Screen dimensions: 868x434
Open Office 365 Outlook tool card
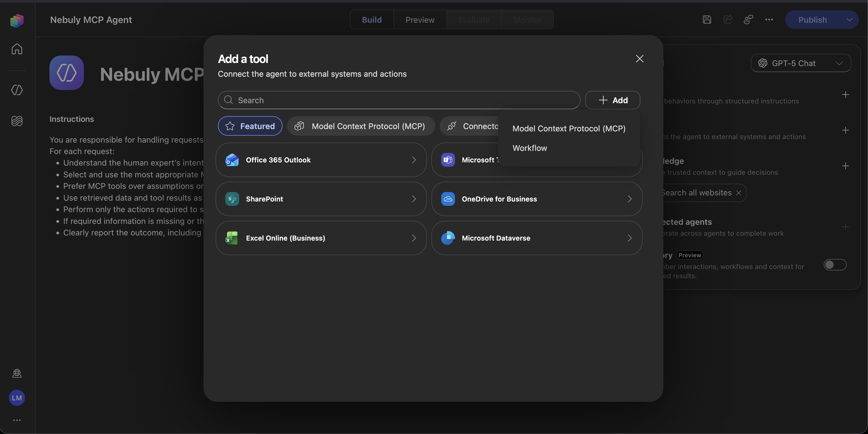point(321,160)
